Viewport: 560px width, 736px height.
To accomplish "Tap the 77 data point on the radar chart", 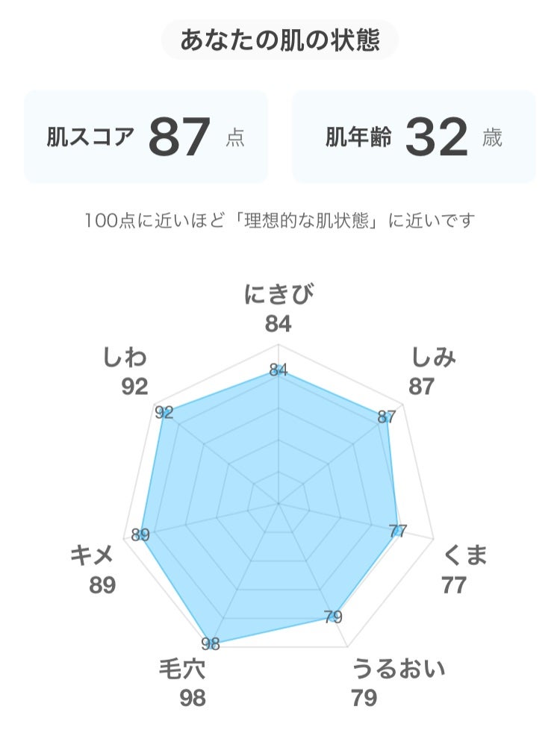I will click(x=399, y=531).
